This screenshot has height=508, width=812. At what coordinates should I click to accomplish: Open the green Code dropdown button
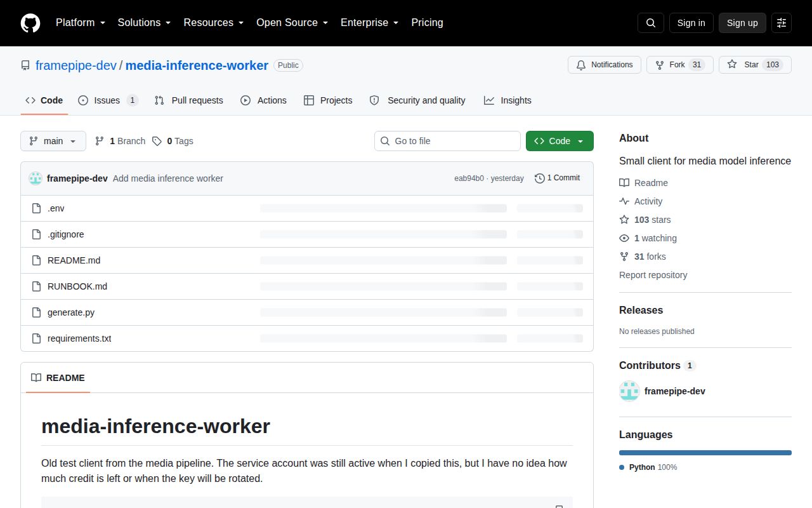click(560, 141)
